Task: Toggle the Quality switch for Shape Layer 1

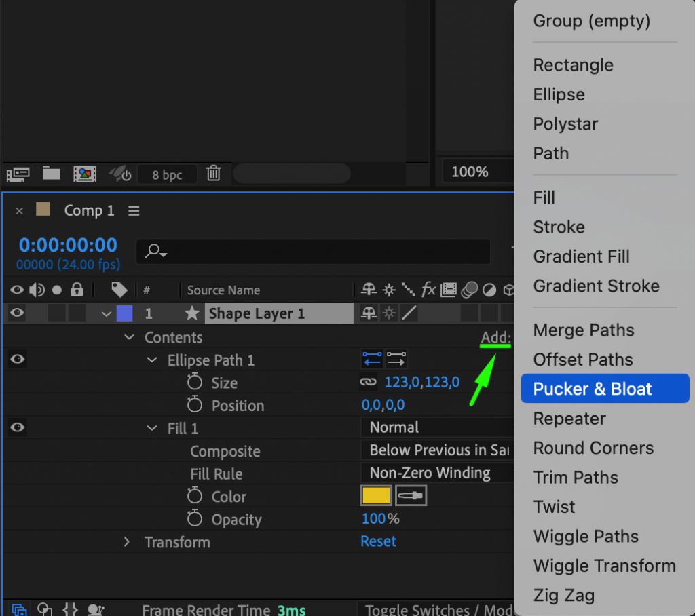Action: 408,313
